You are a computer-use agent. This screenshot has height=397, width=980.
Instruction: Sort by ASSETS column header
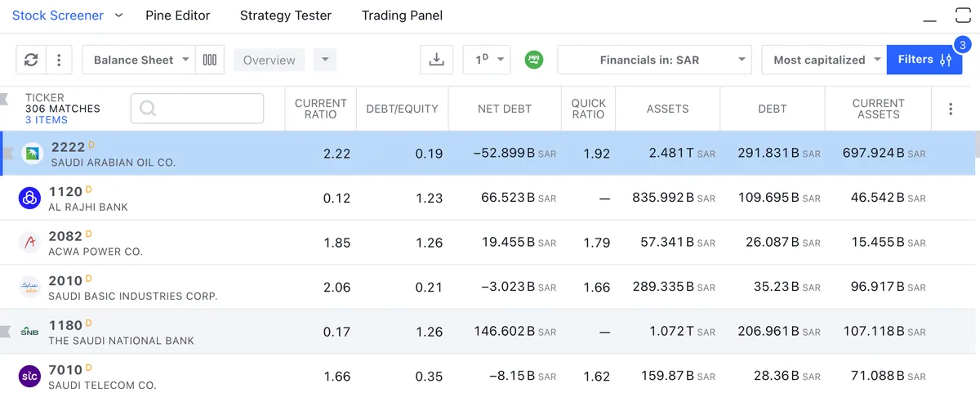point(667,109)
